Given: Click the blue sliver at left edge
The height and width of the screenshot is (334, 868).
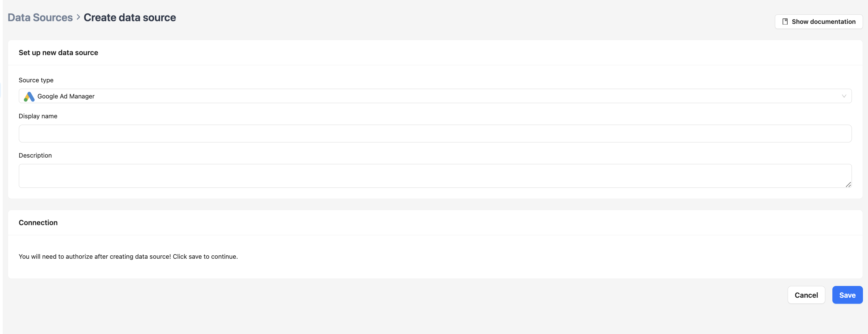Looking at the screenshot, I should pyautogui.click(x=1, y=90).
